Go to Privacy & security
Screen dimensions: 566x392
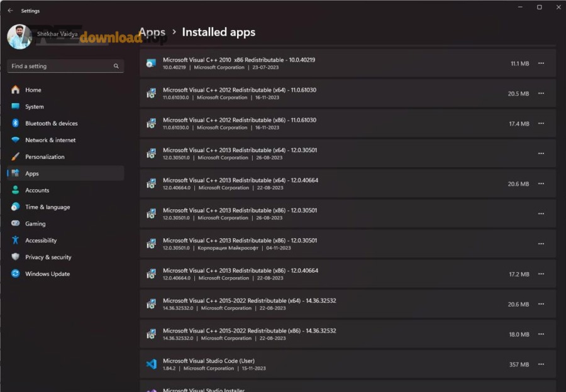[65, 257]
